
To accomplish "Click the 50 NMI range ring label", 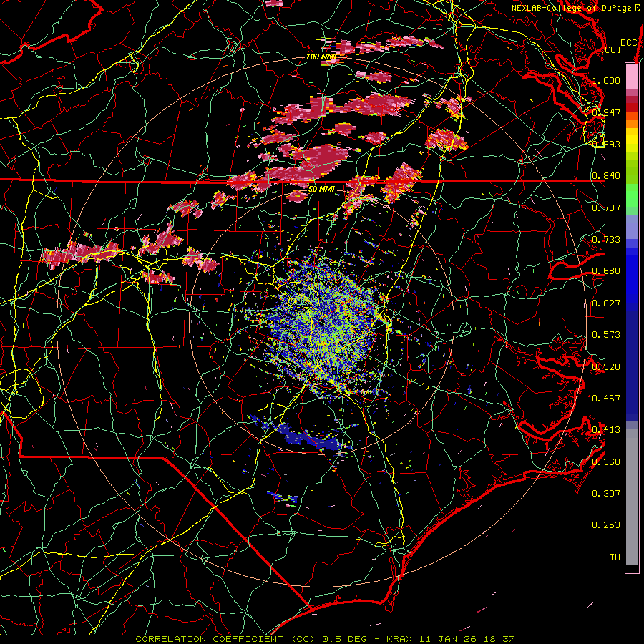I will point(321,190).
